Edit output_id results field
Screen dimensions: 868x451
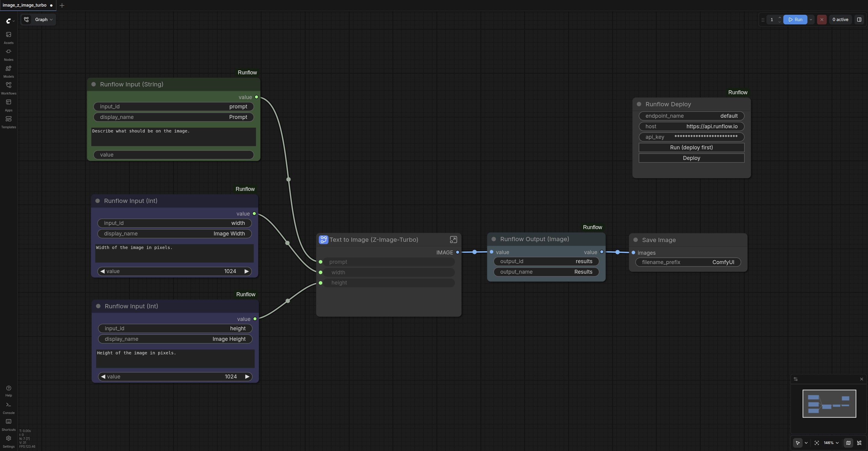coord(546,262)
